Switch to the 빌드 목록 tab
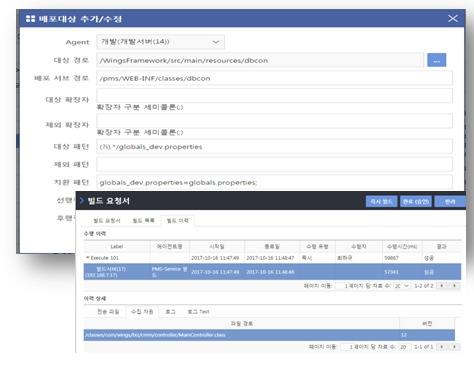The width and height of the screenshot is (474, 376). [x=143, y=221]
